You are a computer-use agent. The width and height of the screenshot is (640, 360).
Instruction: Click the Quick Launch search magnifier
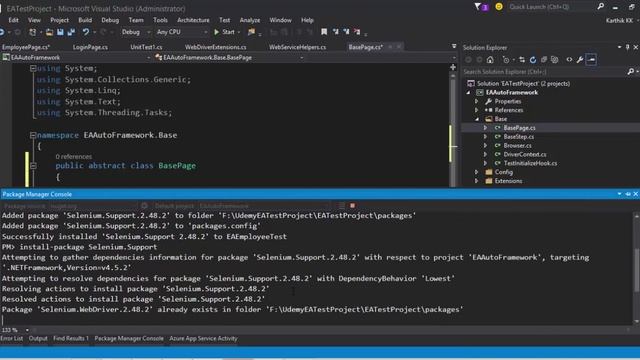(x=600, y=7)
